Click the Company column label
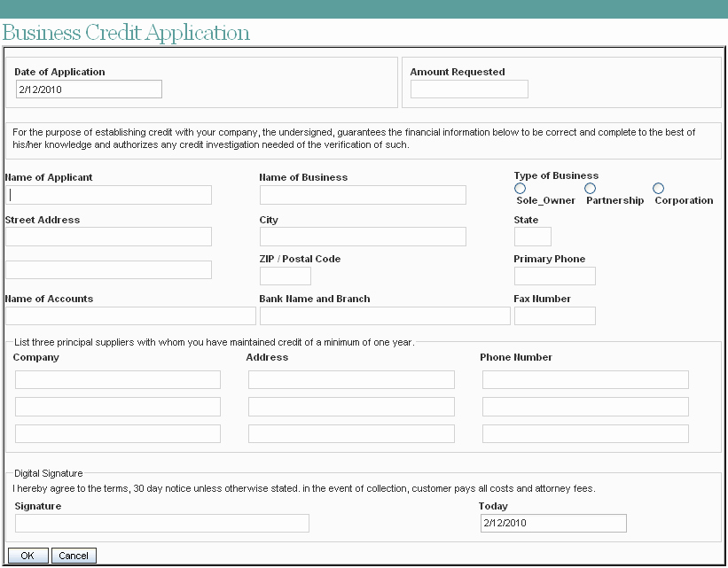Viewport: 728px width, 568px height. (36, 357)
